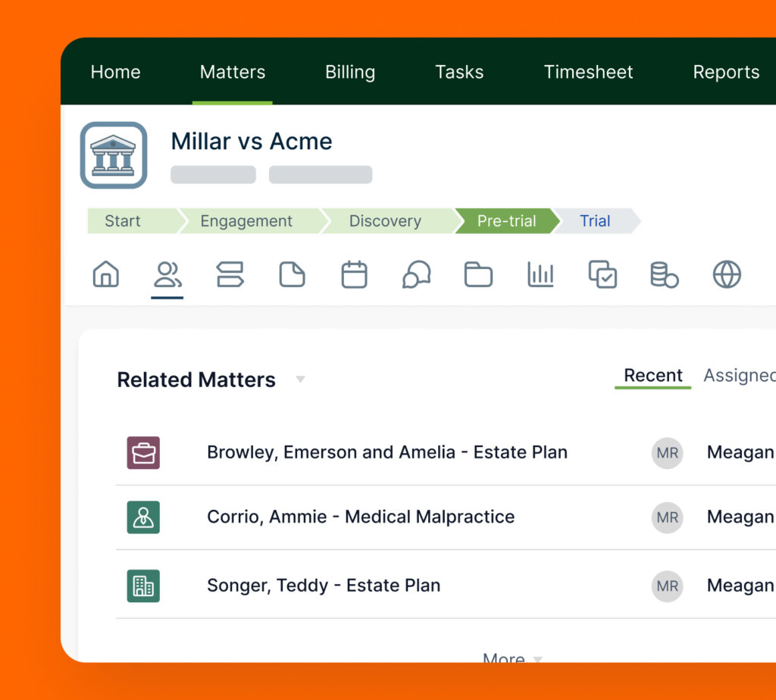Open the workflow stages icon tab
The width and height of the screenshot is (776, 700).
[x=230, y=274]
